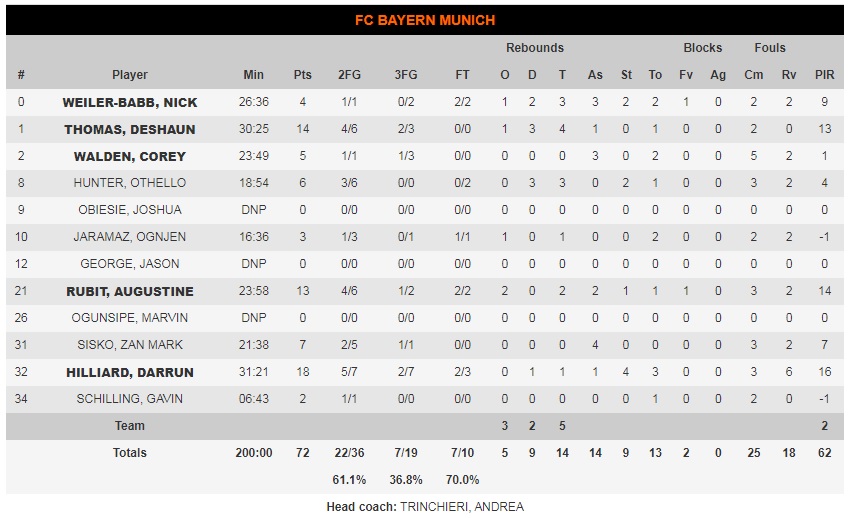This screenshot has width=849, height=518.
Task: Click the PIR column header
Action: [825, 75]
